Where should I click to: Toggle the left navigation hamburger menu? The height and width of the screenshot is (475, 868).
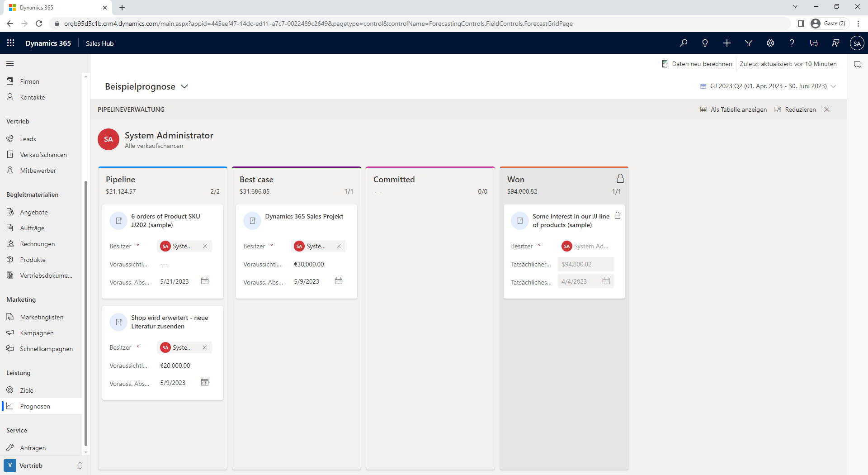10,64
